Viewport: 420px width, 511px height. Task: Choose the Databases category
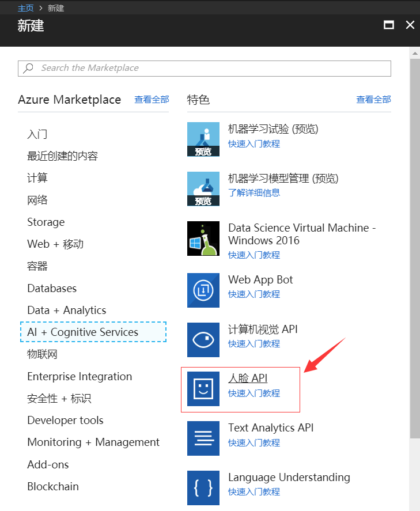(52, 288)
